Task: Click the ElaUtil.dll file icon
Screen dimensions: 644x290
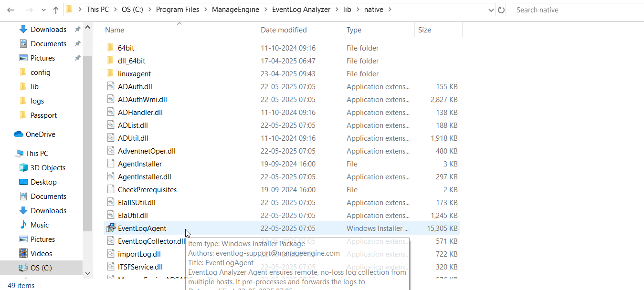Action: point(110,216)
